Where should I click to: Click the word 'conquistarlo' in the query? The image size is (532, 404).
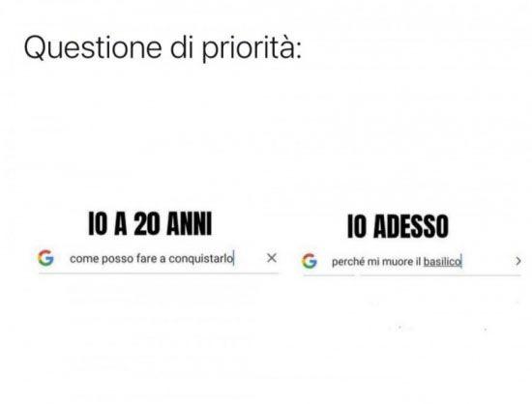click(201, 259)
